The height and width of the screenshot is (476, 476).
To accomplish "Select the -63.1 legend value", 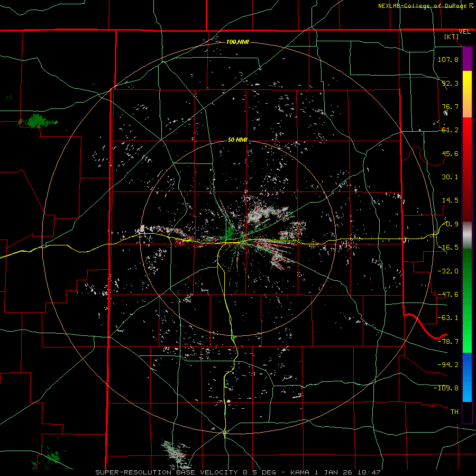I will click(x=448, y=318).
